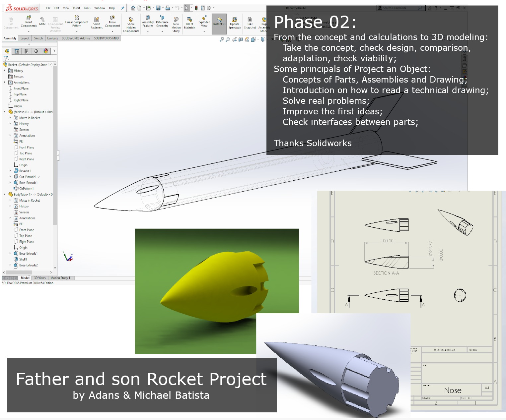Click the New document icon
This screenshot has width=506, height=420.
(x=139, y=8)
